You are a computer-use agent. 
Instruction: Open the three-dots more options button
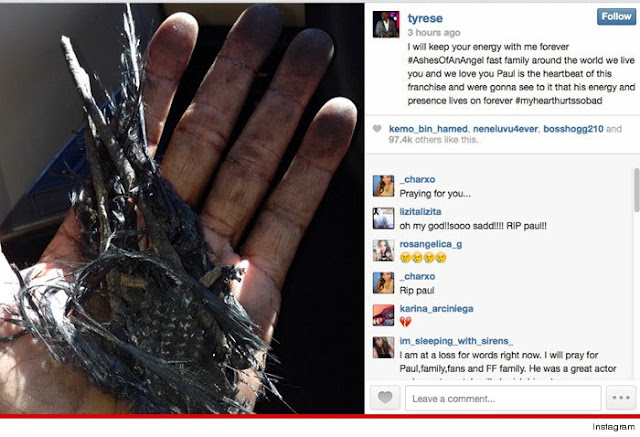[x=621, y=397]
